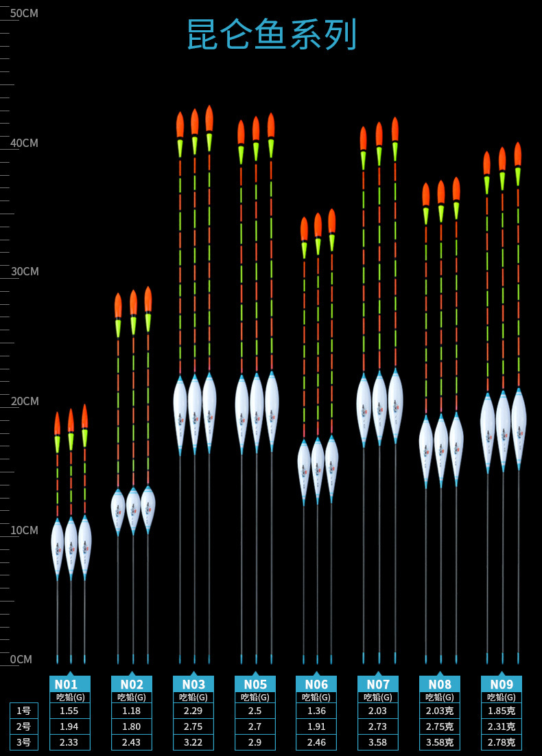
Task: Click the 吃铅(G) label under N03
Action: [193, 697]
